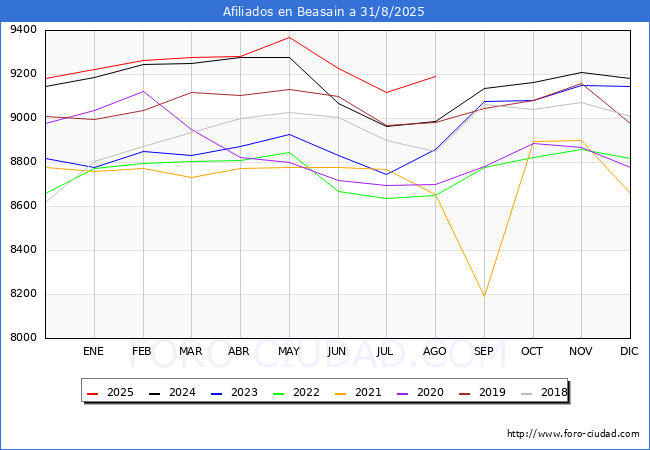
Task: Select the 2020 legend label
Action: coord(430,392)
